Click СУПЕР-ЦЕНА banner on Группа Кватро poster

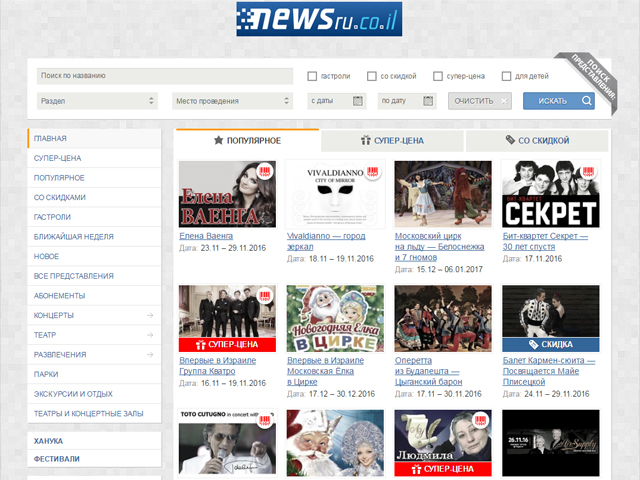(x=227, y=345)
